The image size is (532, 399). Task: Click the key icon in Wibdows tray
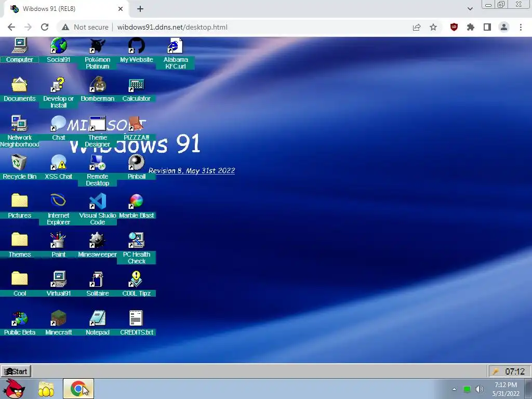point(495,371)
